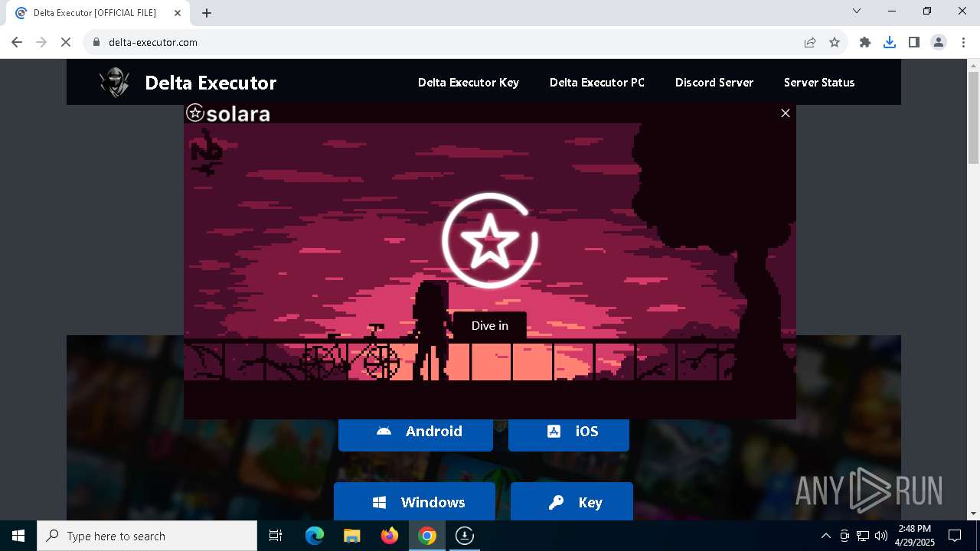This screenshot has width=980, height=551.
Task: Click the scrollbar down arrow
Action: click(x=973, y=514)
